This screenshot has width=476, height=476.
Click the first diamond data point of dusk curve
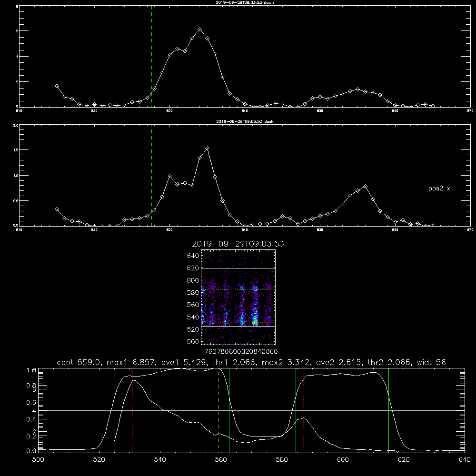57,209
